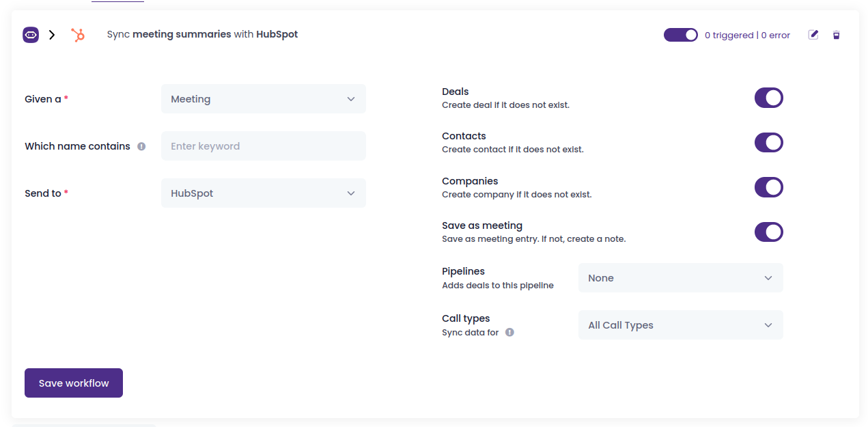Click the edit workflow pencil icon

click(813, 35)
